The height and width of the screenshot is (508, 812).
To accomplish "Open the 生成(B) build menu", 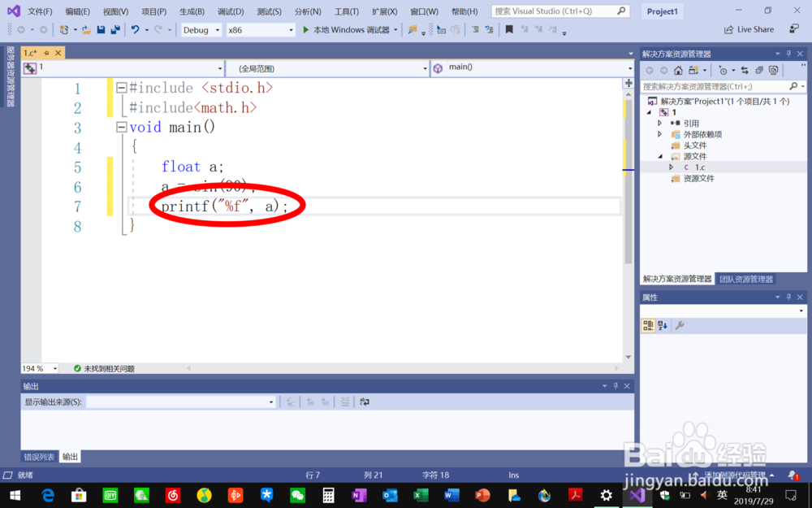I will [x=192, y=11].
